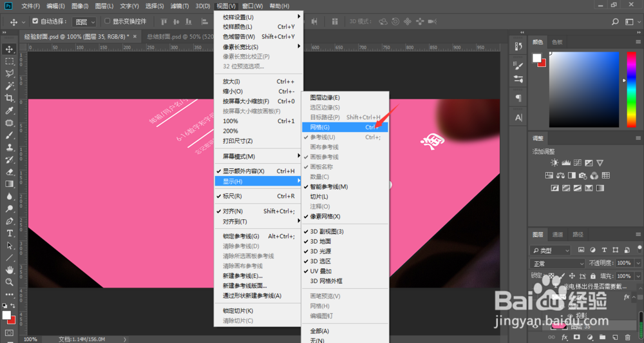Toggle 像素网格(X) in submenu
Viewport: 644px width, 343px height.
tap(345, 217)
